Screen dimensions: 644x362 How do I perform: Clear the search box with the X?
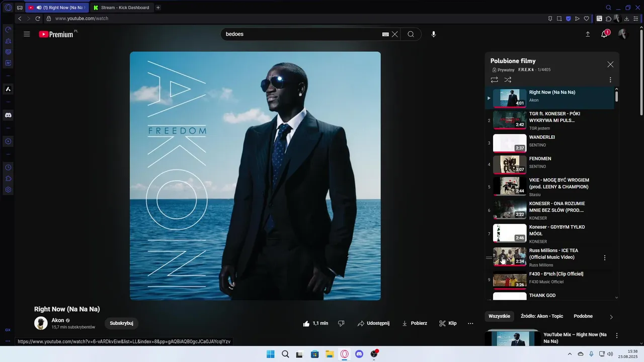pos(395,34)
